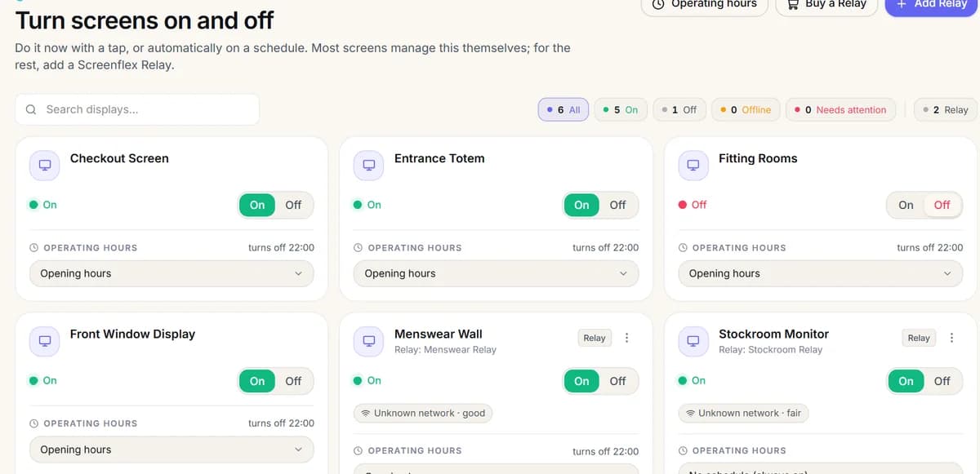Click the Relay badge on Stockroom Monitor
980x474 pixels.
919,338
